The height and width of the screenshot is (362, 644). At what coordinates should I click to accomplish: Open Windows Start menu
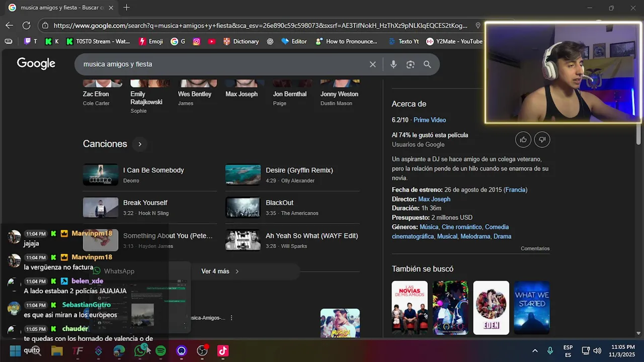pos(15,350)
